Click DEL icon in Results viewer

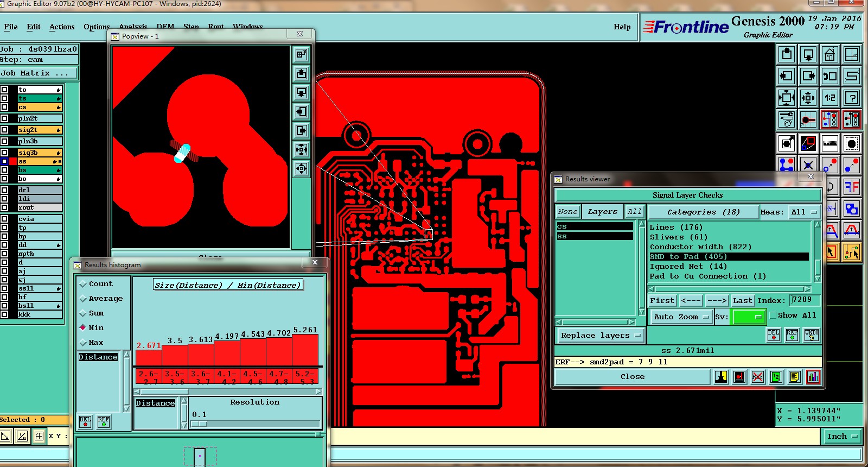tap(774, 335)
